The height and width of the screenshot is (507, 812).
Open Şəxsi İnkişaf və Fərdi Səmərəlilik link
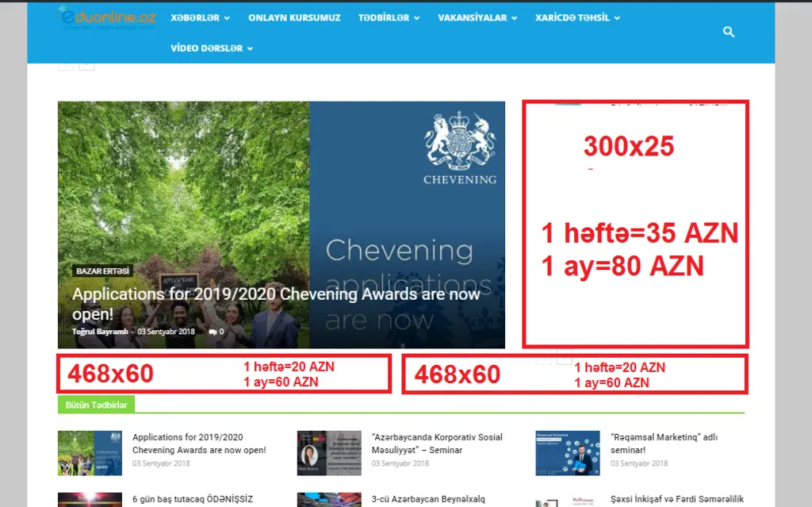tap(677, 499)
